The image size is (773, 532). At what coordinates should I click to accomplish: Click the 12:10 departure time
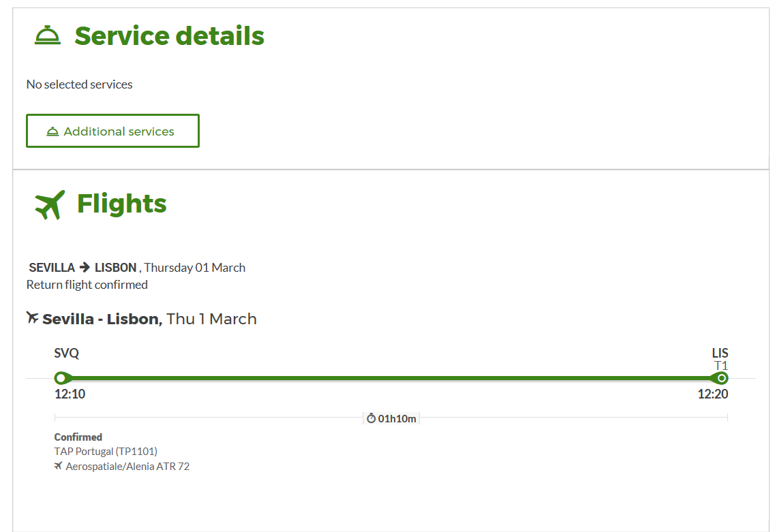[x=70, y=394]
